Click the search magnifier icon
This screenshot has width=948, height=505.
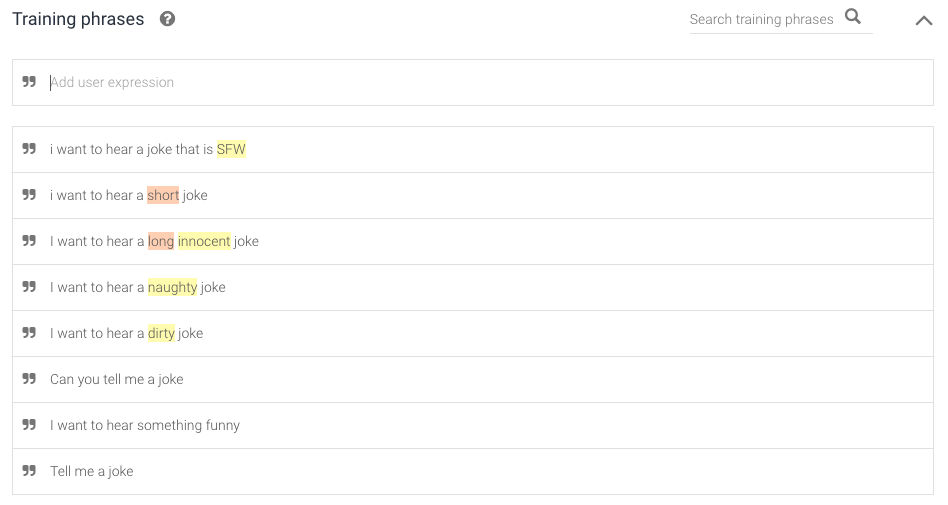[852, 16]
